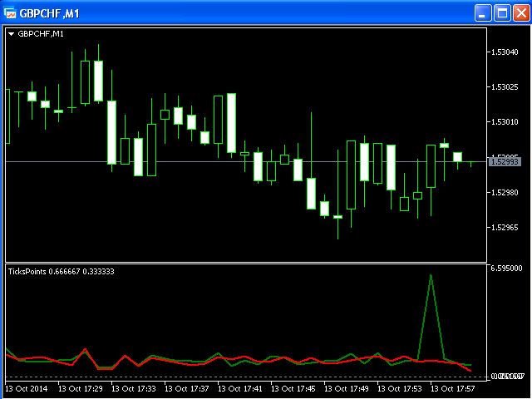The image size is (532, 399).
Task: Close the GBPCHF,M1 chart window
Action: tap(520, 12)
